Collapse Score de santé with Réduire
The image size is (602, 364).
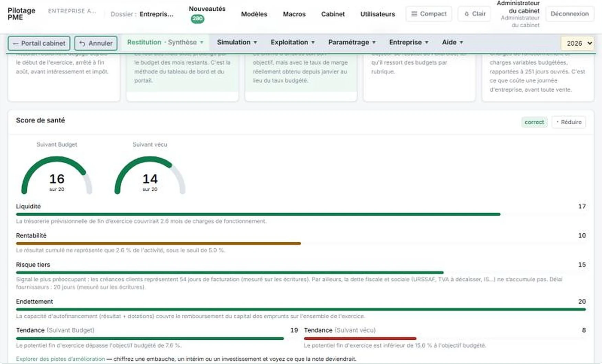569,122
